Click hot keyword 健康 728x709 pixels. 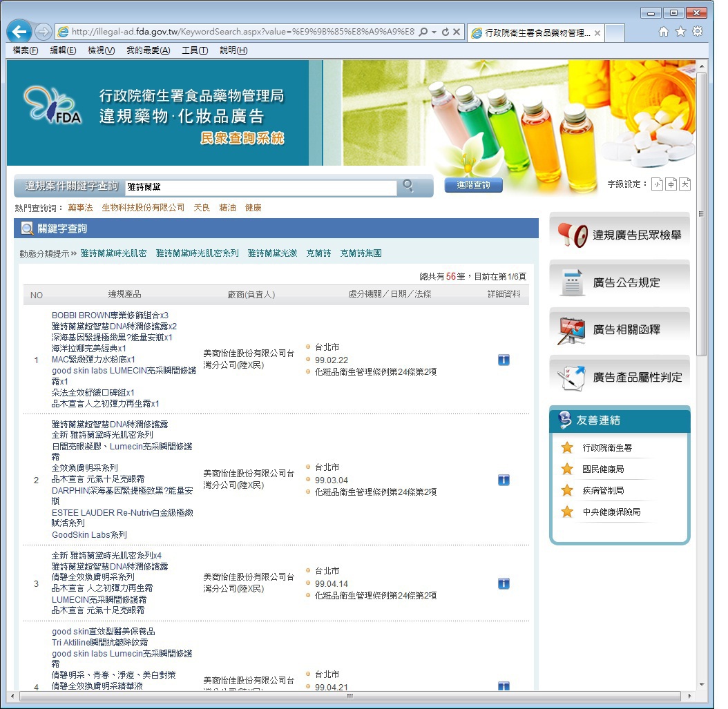tap(253, 207)
